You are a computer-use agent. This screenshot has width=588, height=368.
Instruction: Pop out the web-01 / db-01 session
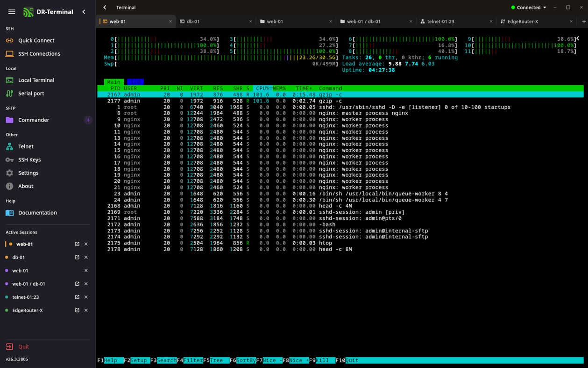(77, 284)
